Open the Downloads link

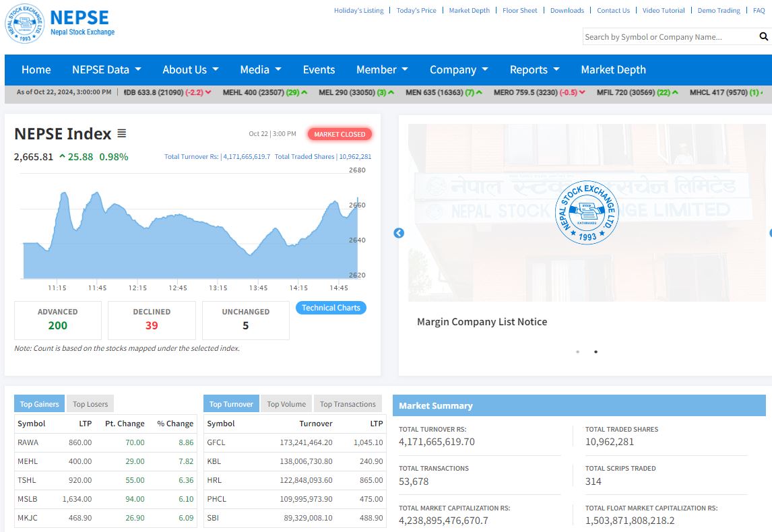tap(567, 10)
